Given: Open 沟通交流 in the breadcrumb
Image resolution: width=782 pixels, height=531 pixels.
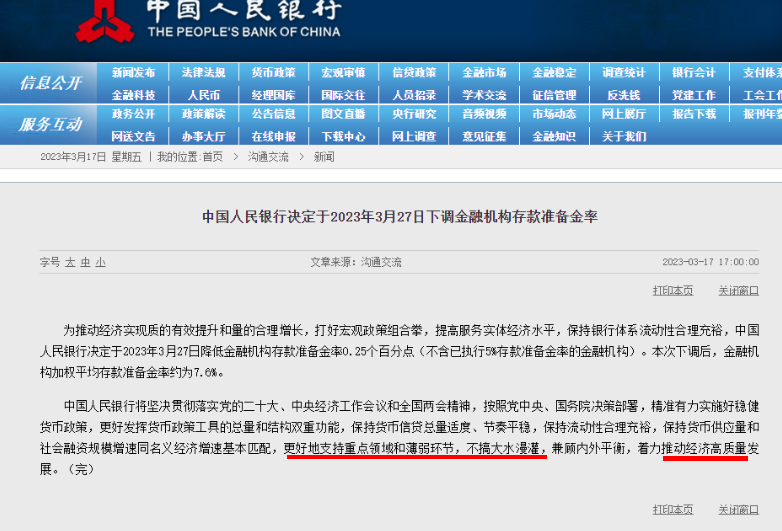Looking at the screenshot, I should click(268, 157).
